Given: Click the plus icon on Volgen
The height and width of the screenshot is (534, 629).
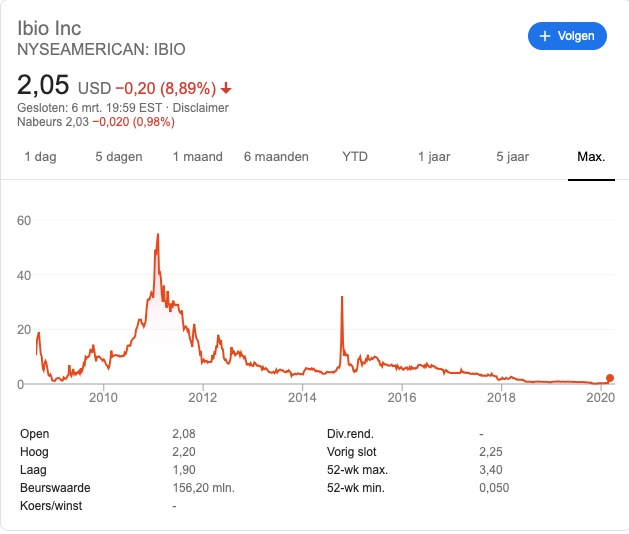Looking at the screenshot, I should point(545,36).
